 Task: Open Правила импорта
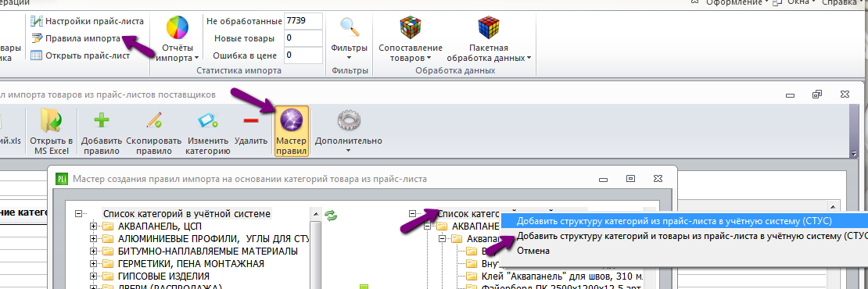pos(76,39)
